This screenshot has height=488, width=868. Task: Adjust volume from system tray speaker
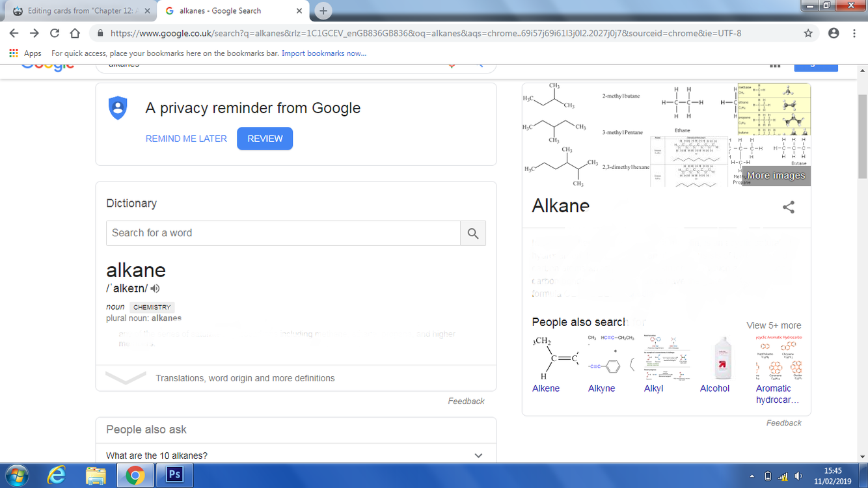(x=798, y=476)
